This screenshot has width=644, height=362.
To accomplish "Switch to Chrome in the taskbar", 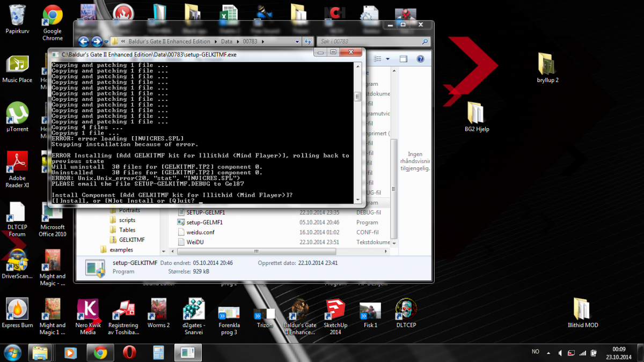I will click(100, 352).
